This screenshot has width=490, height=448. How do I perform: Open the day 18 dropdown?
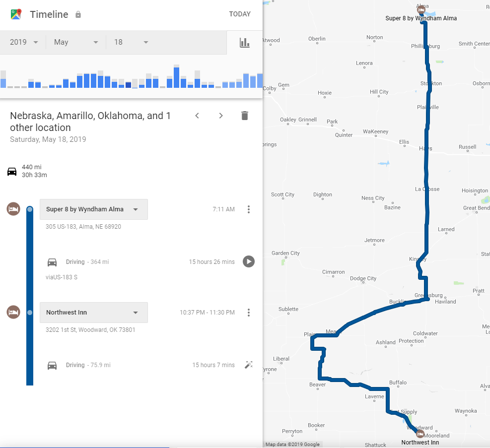pyautogui.click(x=131, y=42)
